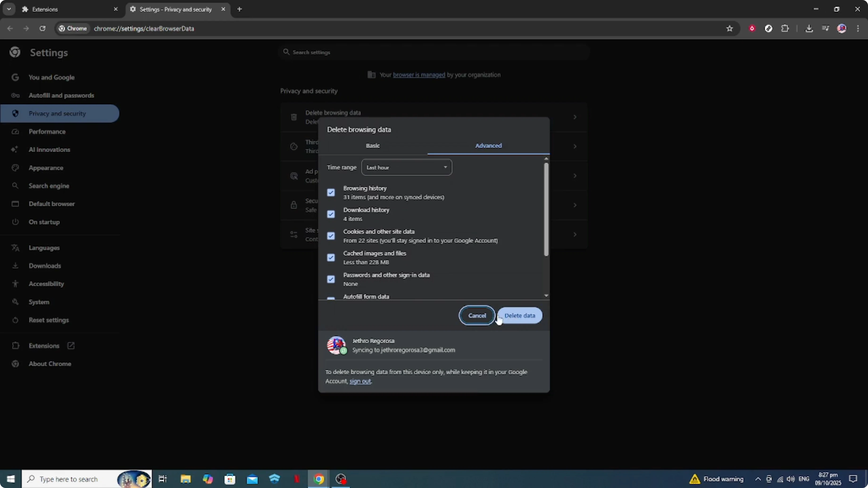Image resolution: width=868 pixels, height=488 pixels.
Task: Open Downloads from the Chrome toolbar
Action: (x=809, y=29)
